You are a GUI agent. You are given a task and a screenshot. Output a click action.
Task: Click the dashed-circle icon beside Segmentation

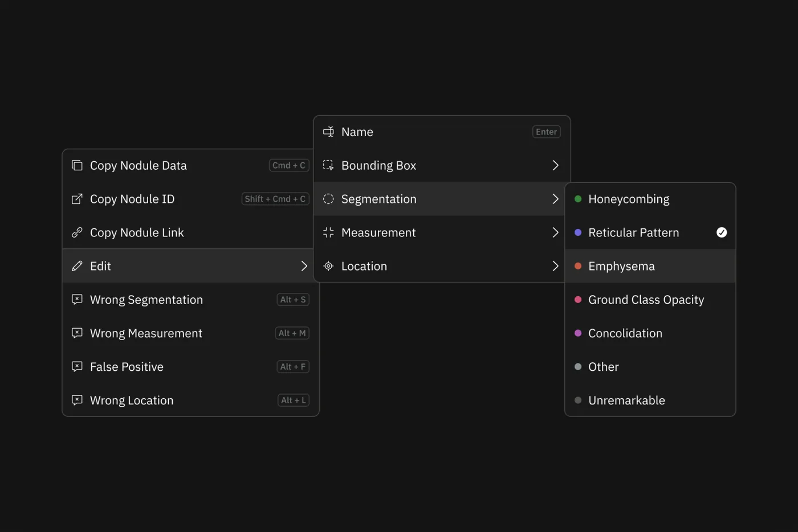[328, 199]
